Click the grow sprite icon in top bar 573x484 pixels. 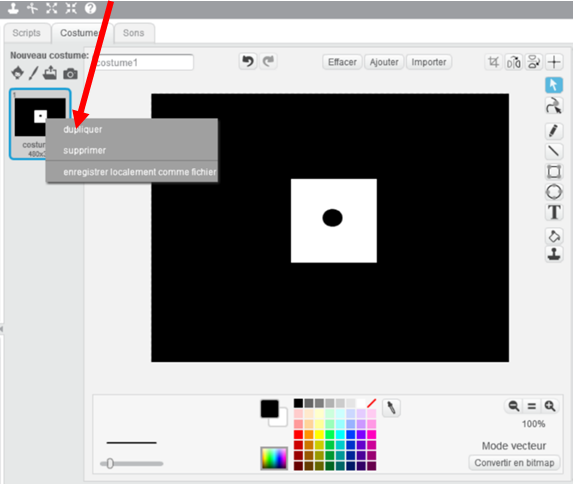(52, 8)
